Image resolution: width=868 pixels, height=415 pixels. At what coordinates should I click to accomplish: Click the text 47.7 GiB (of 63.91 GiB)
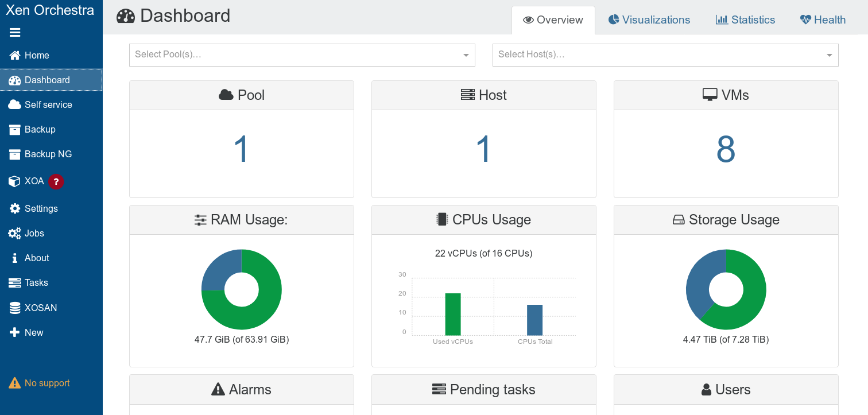(x=242, y=339)
